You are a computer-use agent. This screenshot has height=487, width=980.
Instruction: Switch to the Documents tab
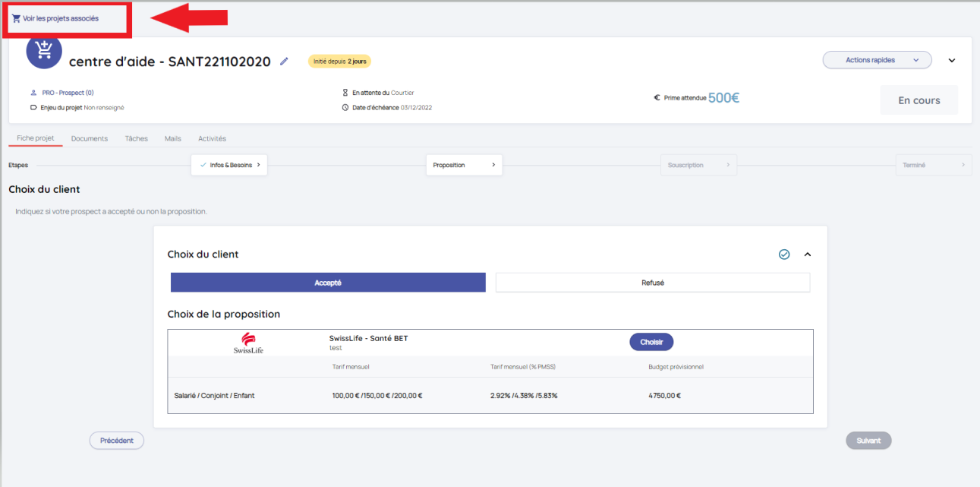click(90, 138)
